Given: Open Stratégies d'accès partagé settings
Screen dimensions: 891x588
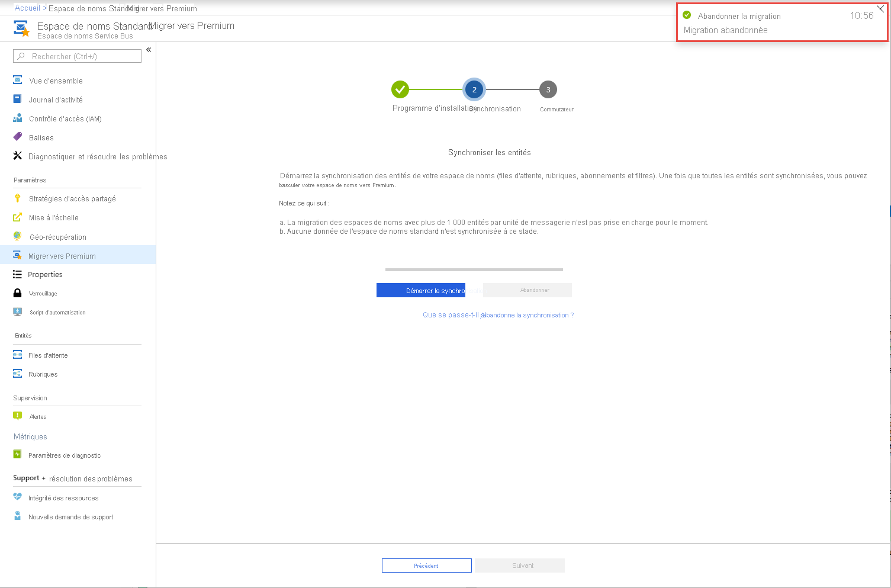Looking at the screenshot, I should click(x=72, y=199).
